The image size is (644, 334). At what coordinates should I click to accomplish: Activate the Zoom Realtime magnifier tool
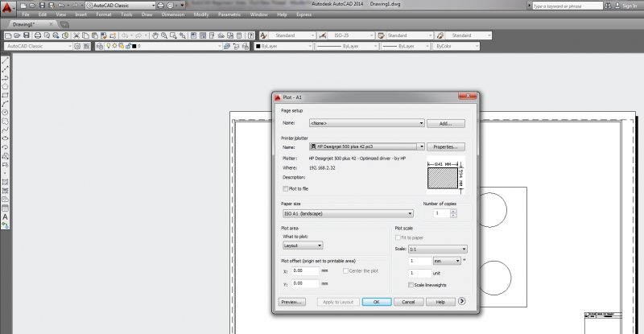(164, 35)
